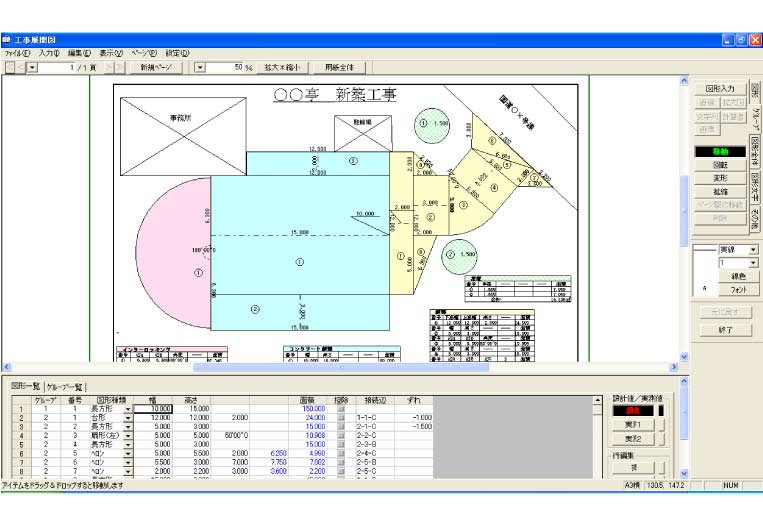Open the 線色 line color picker
Viewport: 763px width, 532px height.
coord(738,276)
